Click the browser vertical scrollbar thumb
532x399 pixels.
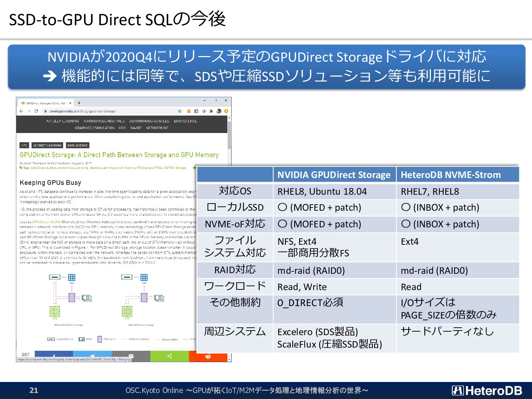(229, 135)
